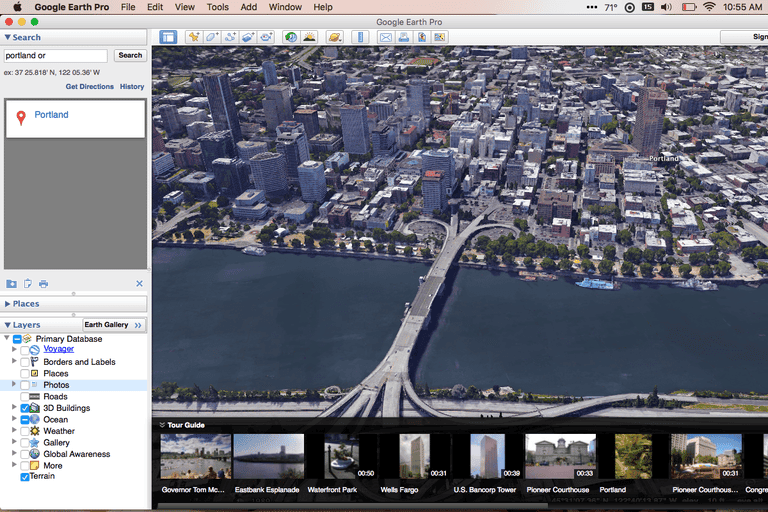Check the battery status icon
This screenshot has width=768, height=512.
tap(689, 7)
